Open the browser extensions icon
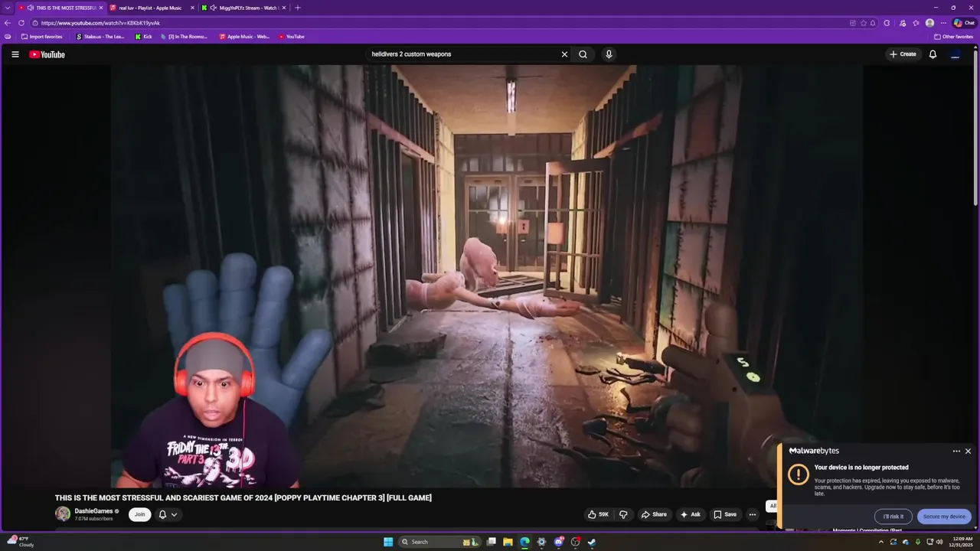980x551 pixels. pos(887,23)
